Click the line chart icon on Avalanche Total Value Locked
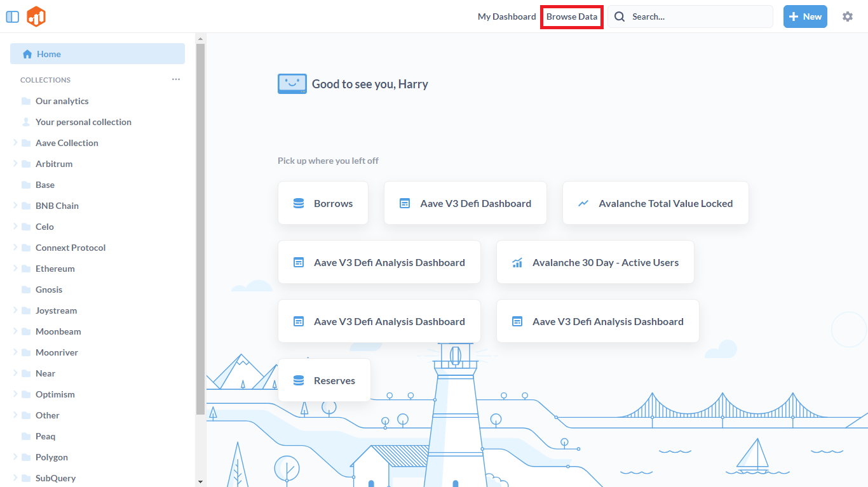The image size is (868, 487). [583, 203]
